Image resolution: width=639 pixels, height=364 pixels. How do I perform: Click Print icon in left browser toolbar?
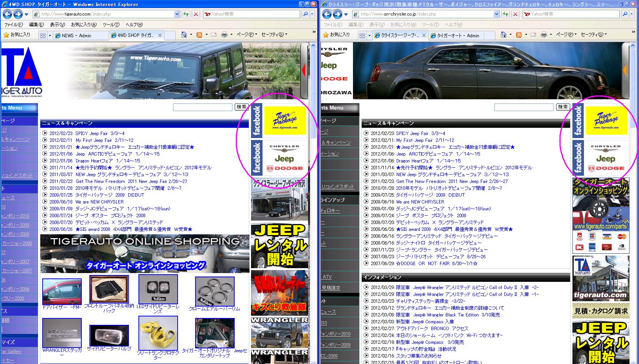pyautogui.click(x=224, y=35)
